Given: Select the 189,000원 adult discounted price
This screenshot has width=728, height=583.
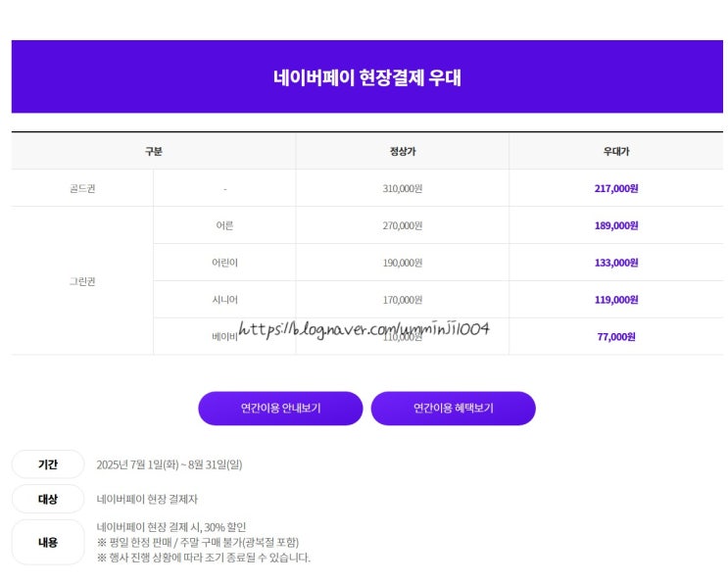Looking at the screenshot, I should [x=616, y=225].
